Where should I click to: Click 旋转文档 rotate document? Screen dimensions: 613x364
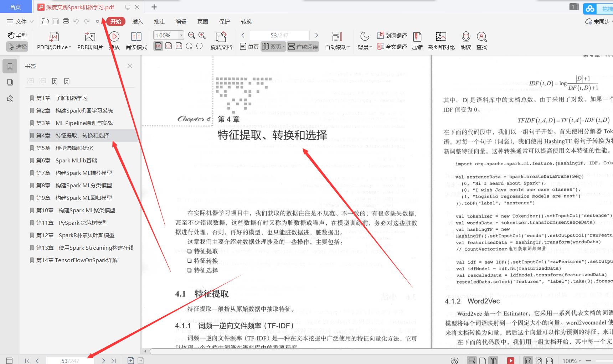[221, 41]
